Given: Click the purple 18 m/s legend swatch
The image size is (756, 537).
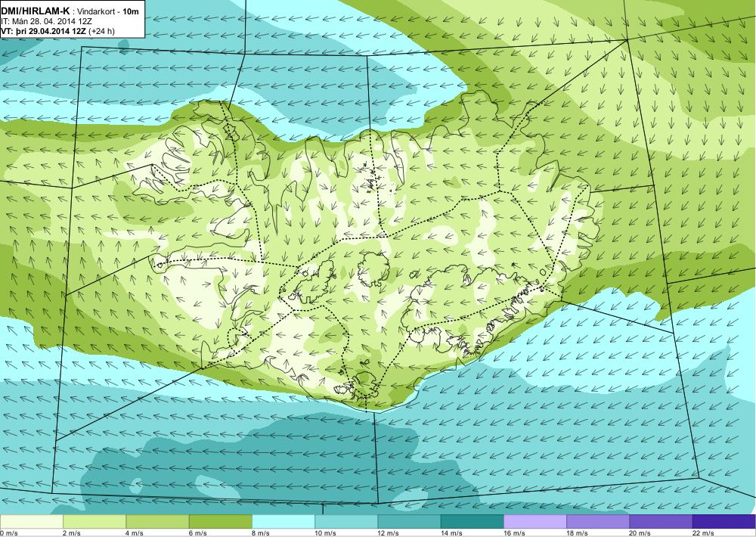Looking at the screenshot, I should point(598,521).
